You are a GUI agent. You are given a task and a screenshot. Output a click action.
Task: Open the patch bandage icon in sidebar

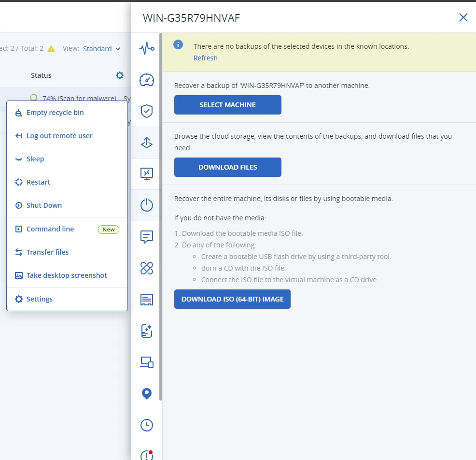point(147,268)
